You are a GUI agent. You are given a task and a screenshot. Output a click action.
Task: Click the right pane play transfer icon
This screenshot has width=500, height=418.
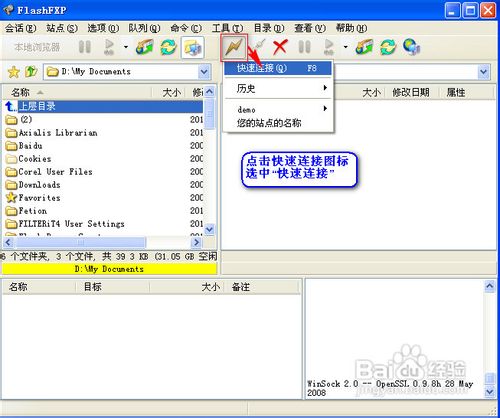pos(329,47)
